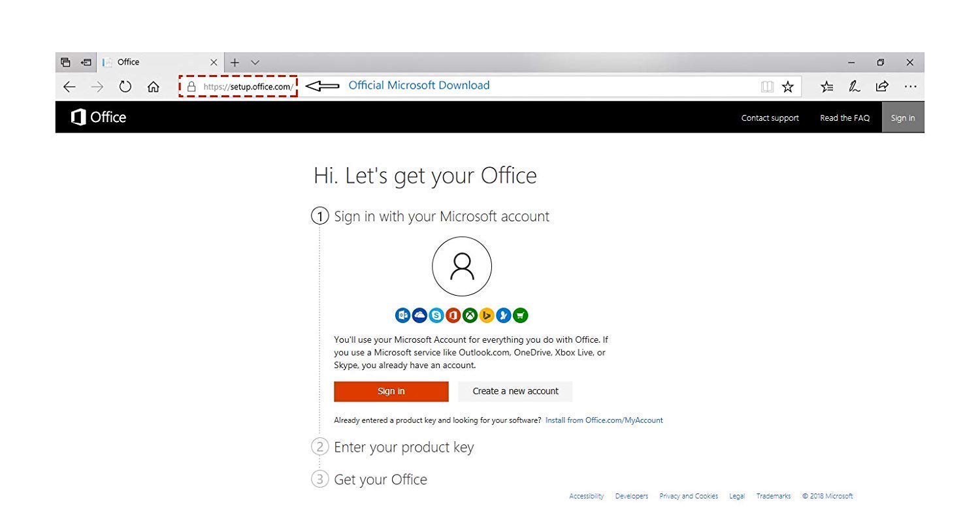Click the Share page icon
The image size is (980, 515).
coord(882,86)
